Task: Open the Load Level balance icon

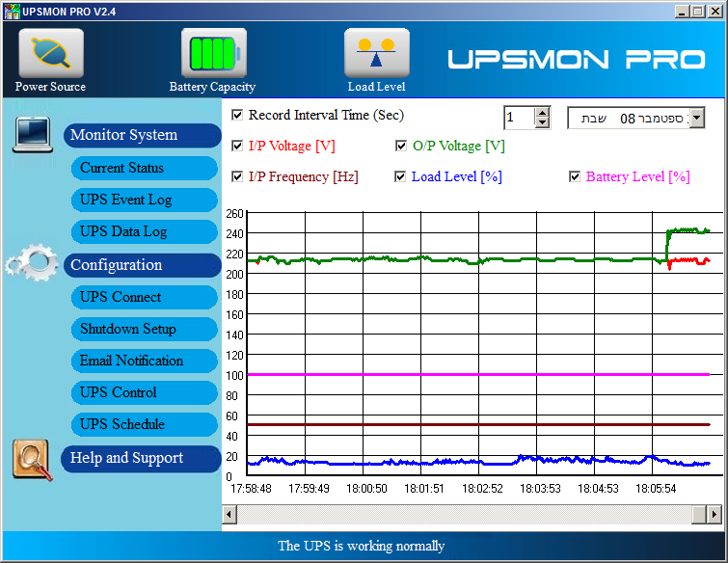Action: point(377,53)
